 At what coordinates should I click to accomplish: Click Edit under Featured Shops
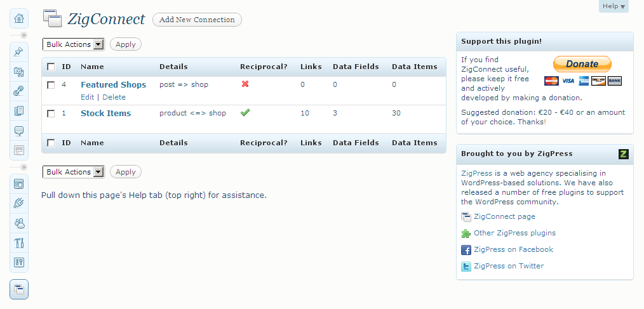point(88,97)
